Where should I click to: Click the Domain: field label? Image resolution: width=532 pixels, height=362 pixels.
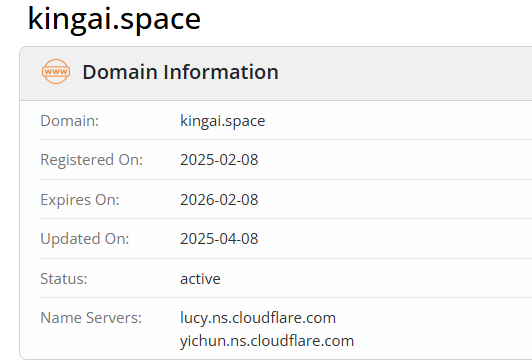(70, 121)
